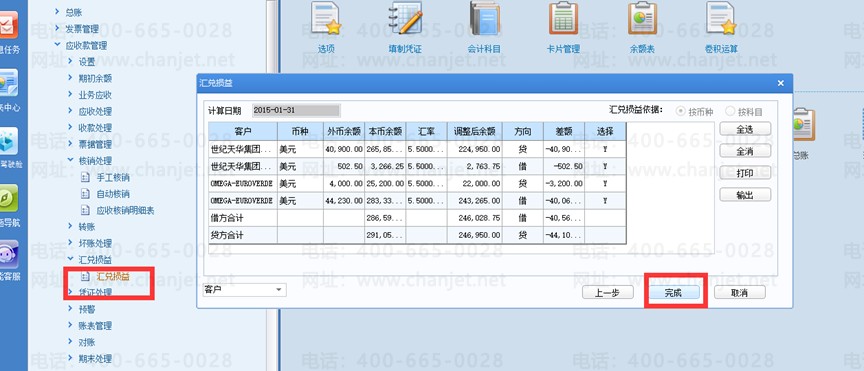Collapse the 核销处理 tree node

click(71, 160)
